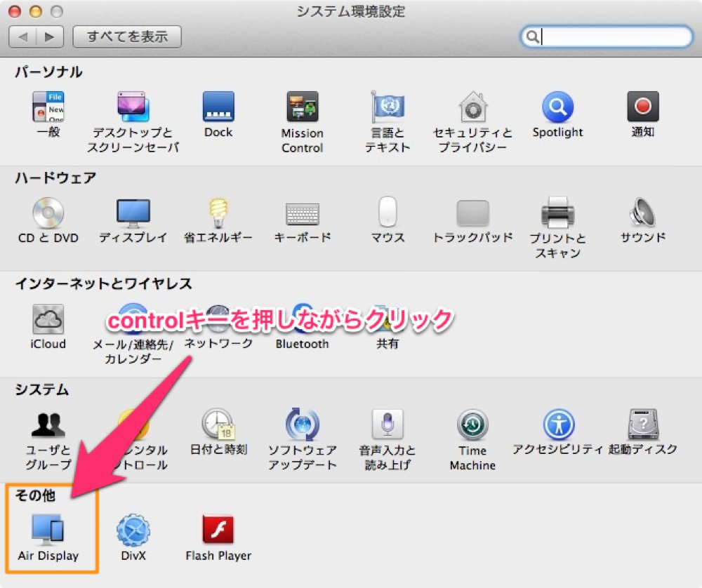Open 音声入力と読み上げ preferences
The height and width of the screenshot is (588, 702).
pyautogui.click(x=388, y=424)
